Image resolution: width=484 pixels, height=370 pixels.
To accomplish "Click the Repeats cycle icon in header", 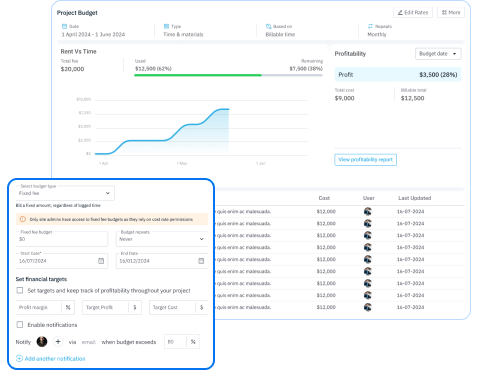I will tap(370, 26).
